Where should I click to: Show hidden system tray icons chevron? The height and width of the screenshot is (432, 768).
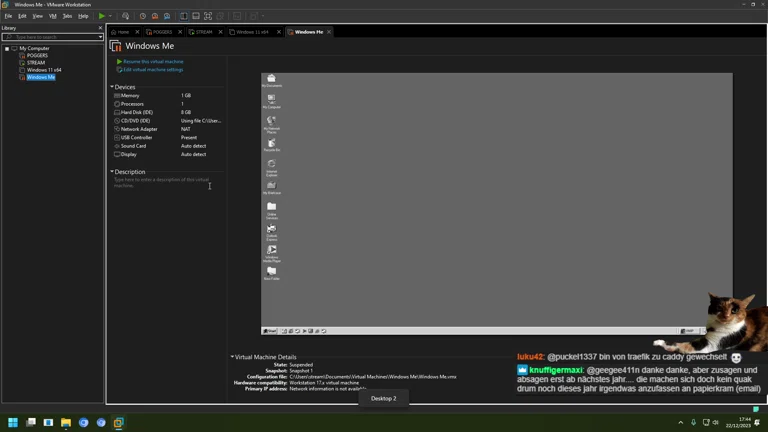point(680,422)
